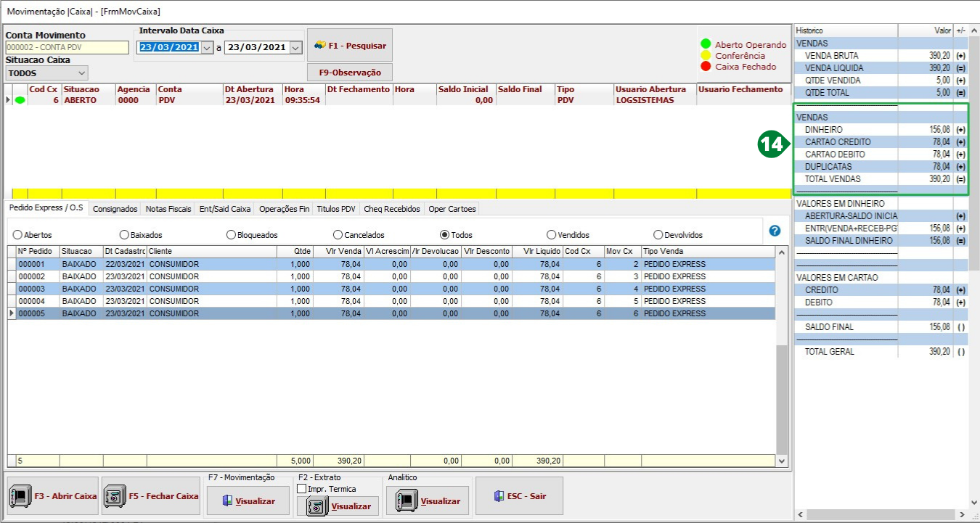Switch to the Pedido Express / O.S tab
980x523 pixels.
click(x=46, y=208)
